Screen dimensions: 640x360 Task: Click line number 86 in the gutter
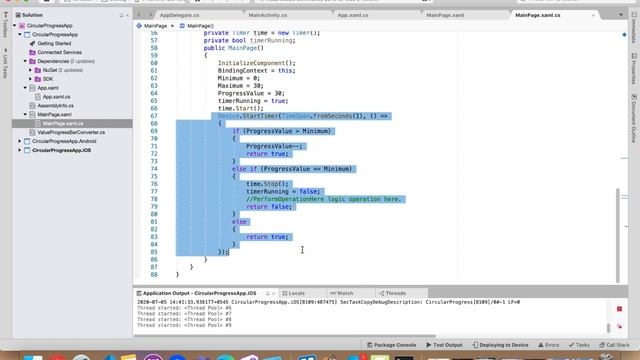154,259
